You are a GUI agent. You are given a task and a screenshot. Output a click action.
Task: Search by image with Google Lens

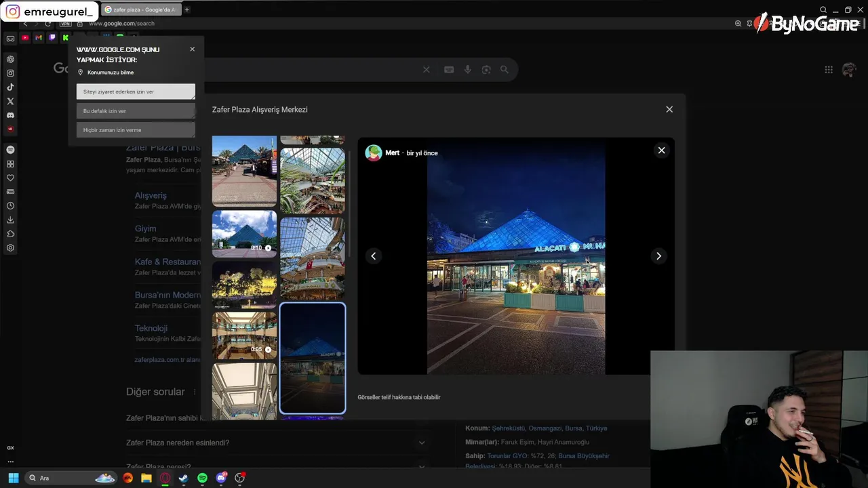486,70
